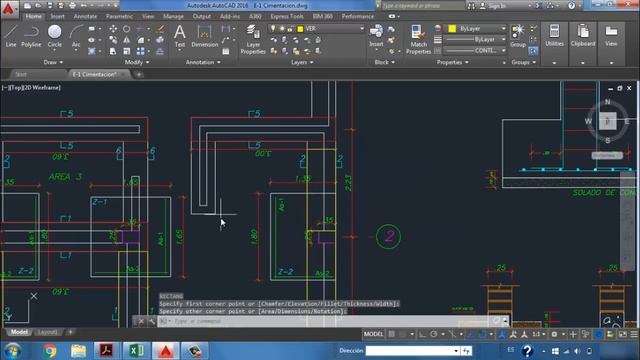Click the Move tool in Modify panel
The width and height of the screenshot is (640, 360).
pyautogui.click(x=113, y=29)
